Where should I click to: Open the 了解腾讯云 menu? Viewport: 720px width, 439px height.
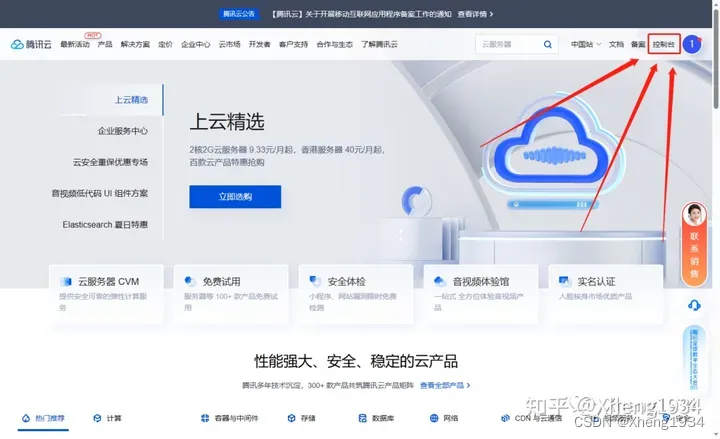click(x=379, y=45)
